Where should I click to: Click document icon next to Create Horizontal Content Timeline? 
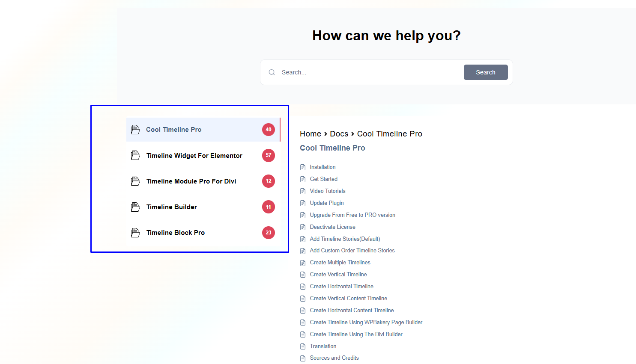tap(303, 311)
